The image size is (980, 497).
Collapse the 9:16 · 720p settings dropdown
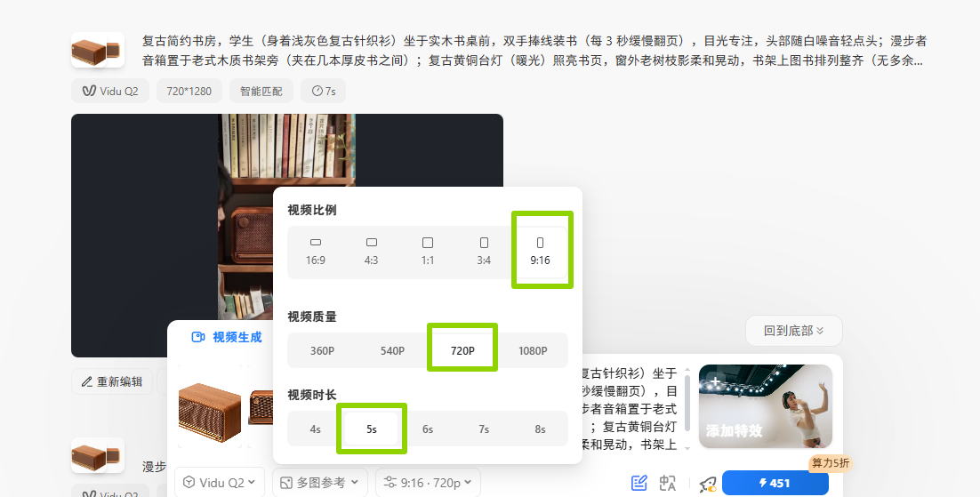tap(429, 483)
